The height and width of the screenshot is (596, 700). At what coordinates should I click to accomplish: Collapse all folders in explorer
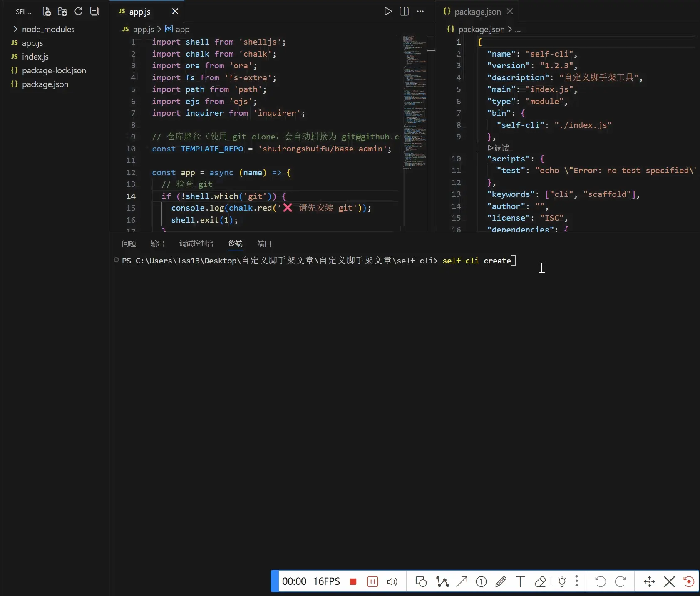click(94, 12)
